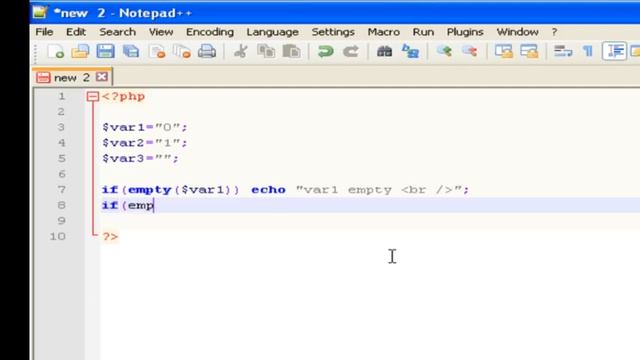Open the ? help menu
640x360 pixels.
554,32
